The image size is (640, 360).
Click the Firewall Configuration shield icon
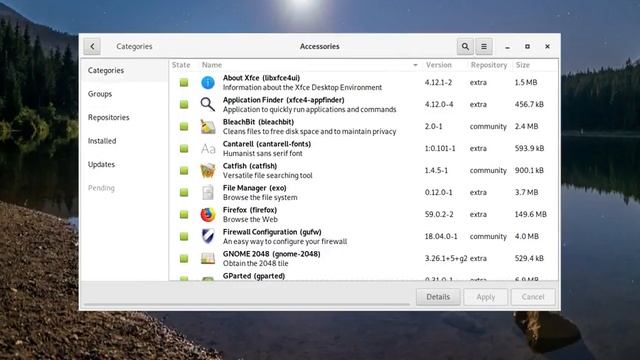click(x=208, y=237)
